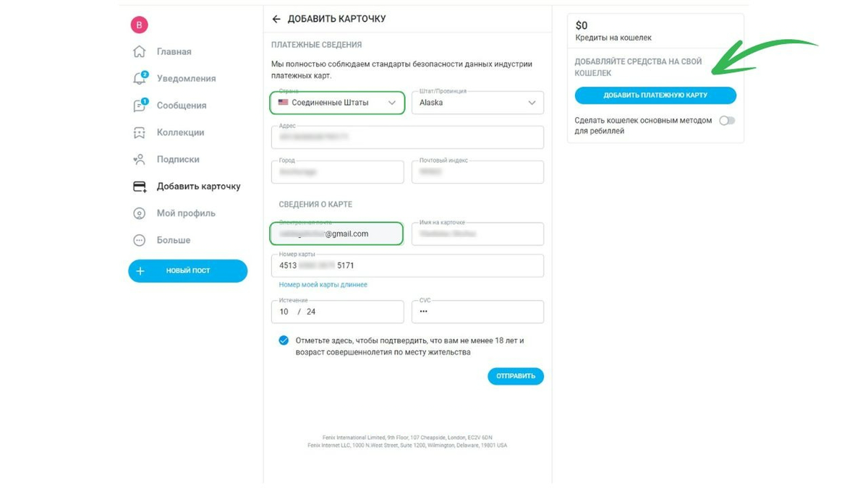
Task: Expand the state dropdown showing Alaska
Action: pyautogui.click(x=477, y=103)
